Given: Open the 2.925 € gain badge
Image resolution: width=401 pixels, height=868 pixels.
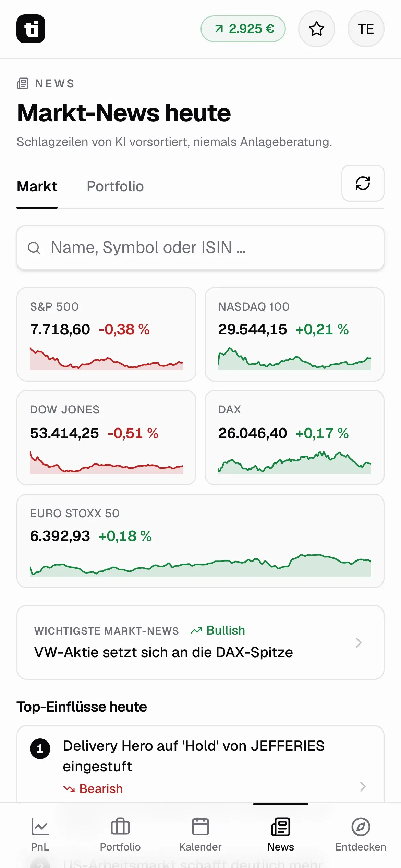Looking at the screenshot, I should [243, 29].
